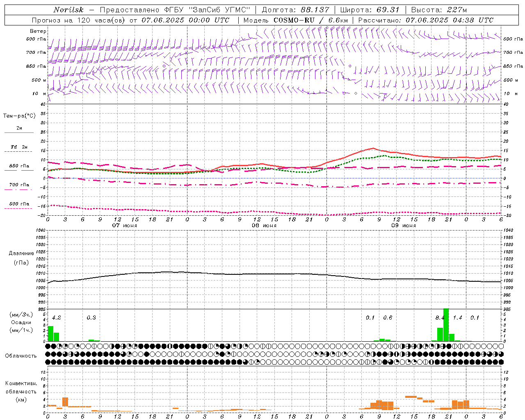The image size is (525, 420).
Task: Click the "700 гПа" dash-dot temperature legend entry
Action: pyautogui.click(x=19, y=187)
